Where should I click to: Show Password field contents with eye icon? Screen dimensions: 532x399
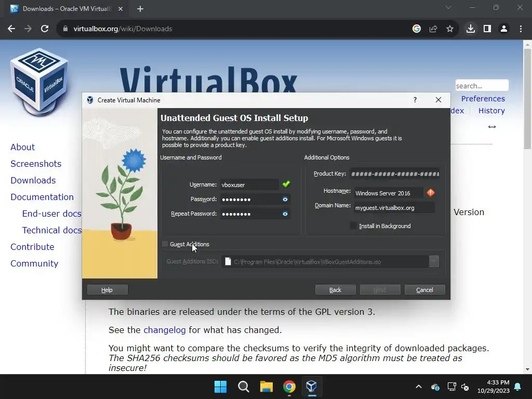point(285,199)
